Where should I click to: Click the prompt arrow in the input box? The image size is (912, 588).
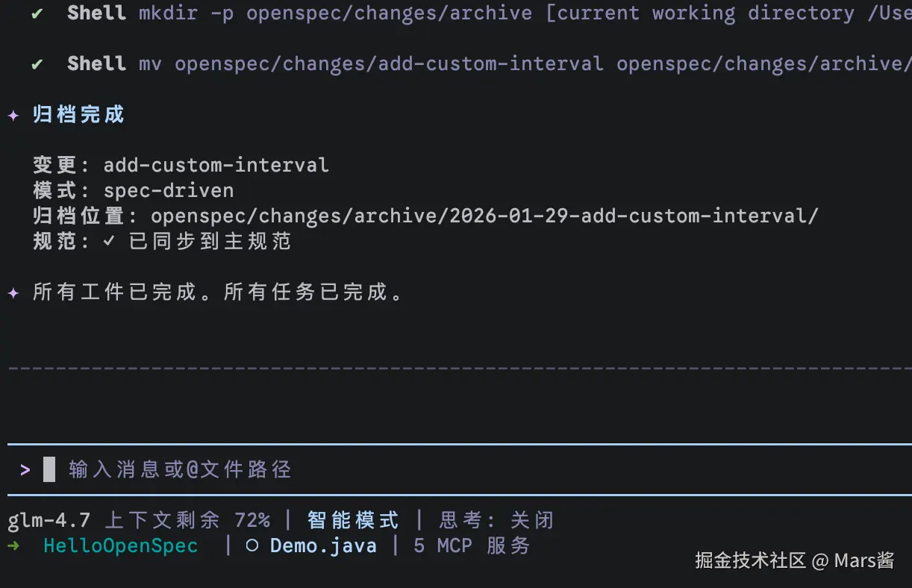tap(25, 469)
